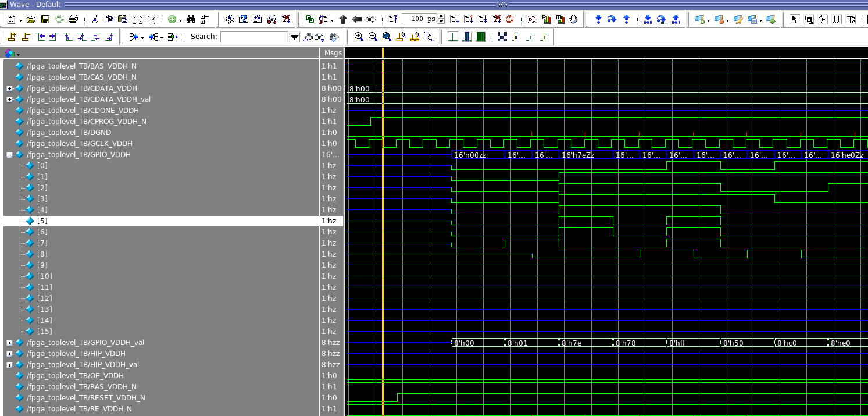
Task: Expand the HIP_VDDH_val signal bus
Action: [x=9, y=365]
